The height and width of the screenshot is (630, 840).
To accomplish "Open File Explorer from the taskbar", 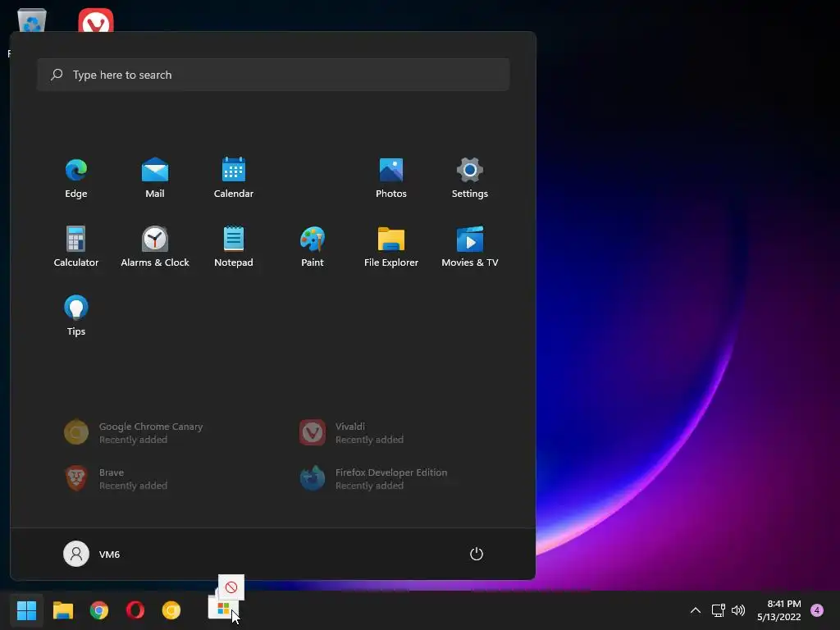I will click(x=63, y=610).
